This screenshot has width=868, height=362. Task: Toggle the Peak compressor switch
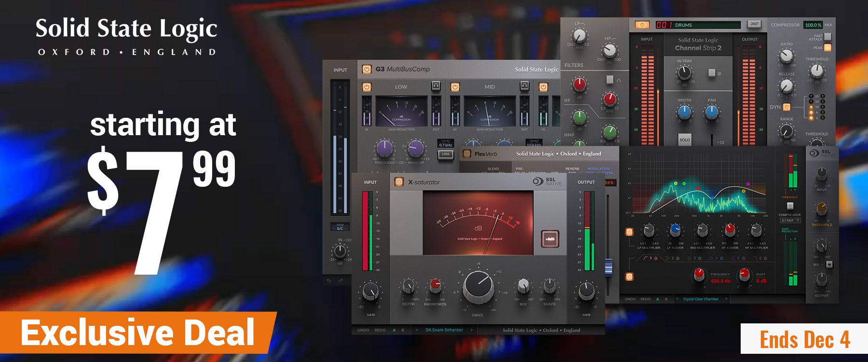[828, 47]
